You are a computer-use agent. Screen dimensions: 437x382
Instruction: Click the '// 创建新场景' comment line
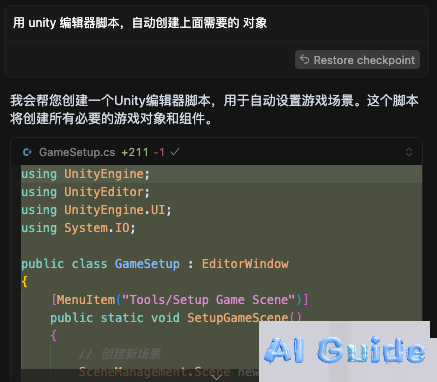point(120,354)
